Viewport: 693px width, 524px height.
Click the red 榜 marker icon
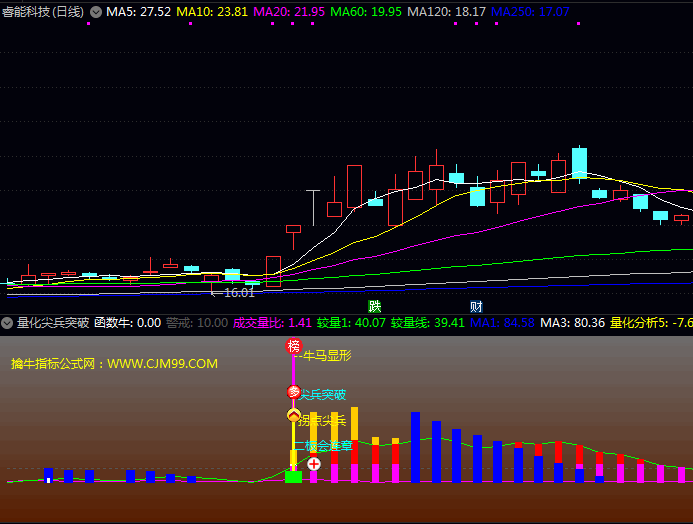[x=294, y=346]
